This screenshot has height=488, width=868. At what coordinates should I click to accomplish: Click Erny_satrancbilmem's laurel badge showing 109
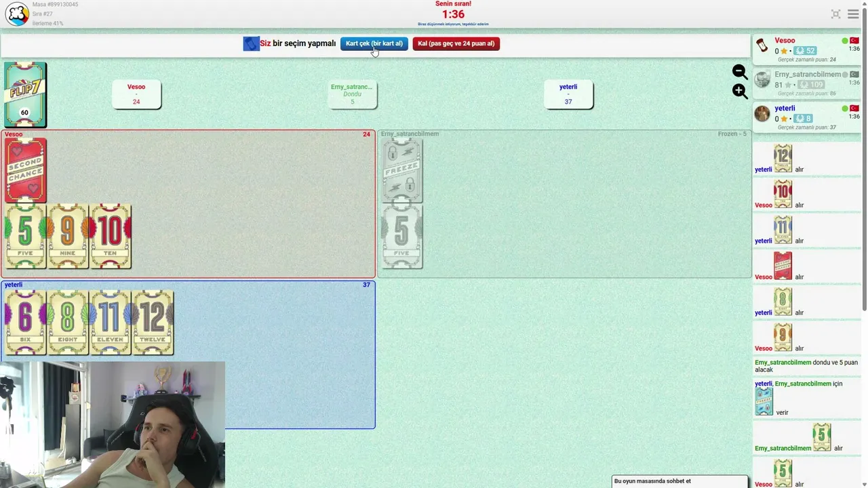(811, 85)
